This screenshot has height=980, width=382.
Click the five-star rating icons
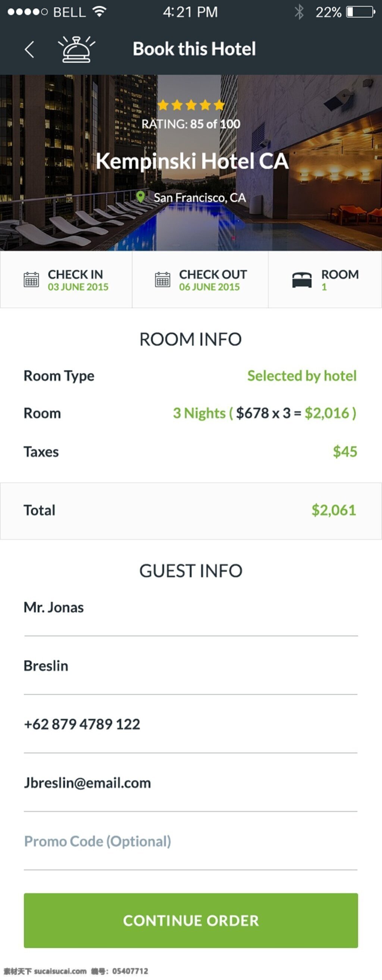191,105
